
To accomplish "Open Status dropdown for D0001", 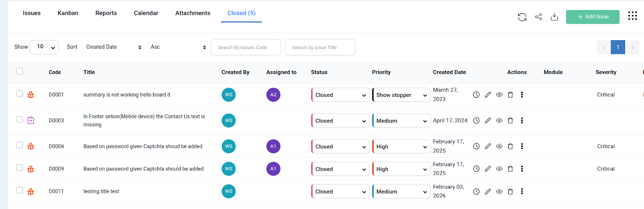I will click(x=341, y=95).
